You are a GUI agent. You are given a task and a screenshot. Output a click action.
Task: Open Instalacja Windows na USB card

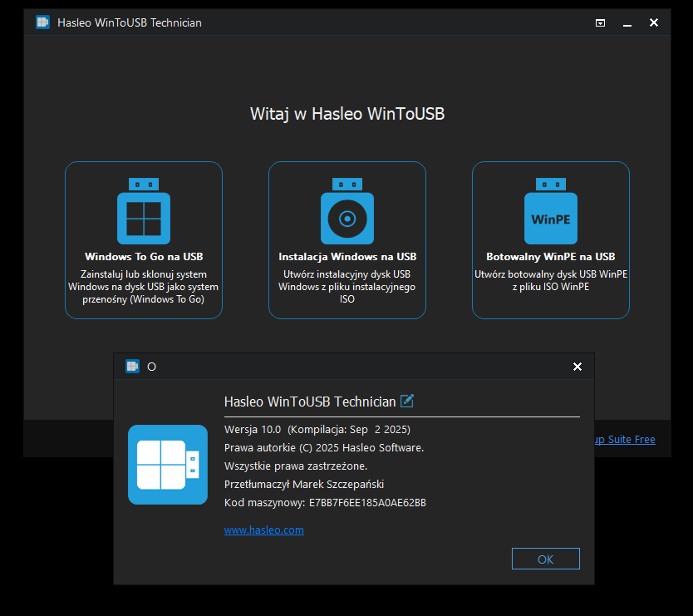(347, 240)
